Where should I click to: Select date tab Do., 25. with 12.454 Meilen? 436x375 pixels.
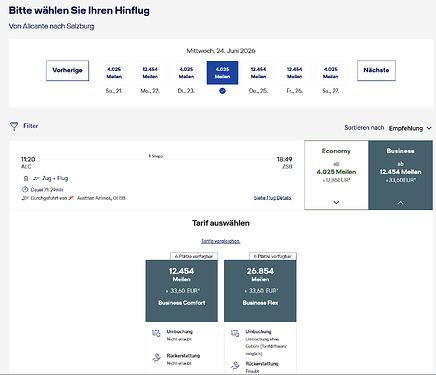pos(258,73)
